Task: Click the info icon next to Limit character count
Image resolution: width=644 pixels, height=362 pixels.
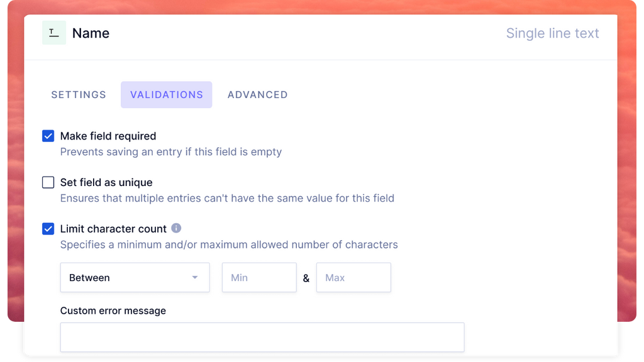Action: point(176,228)
